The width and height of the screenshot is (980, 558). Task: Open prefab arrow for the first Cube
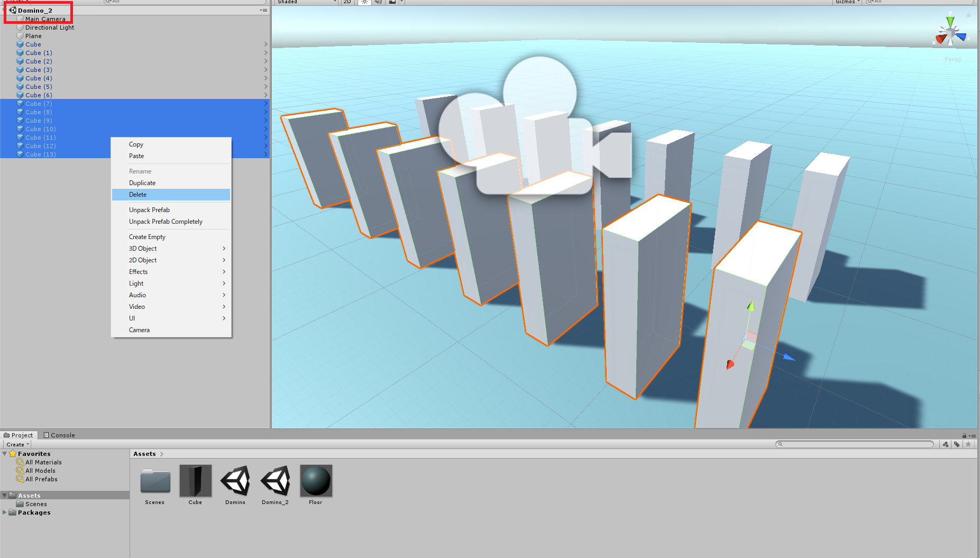pyautogui.click(x=265, y=44)
